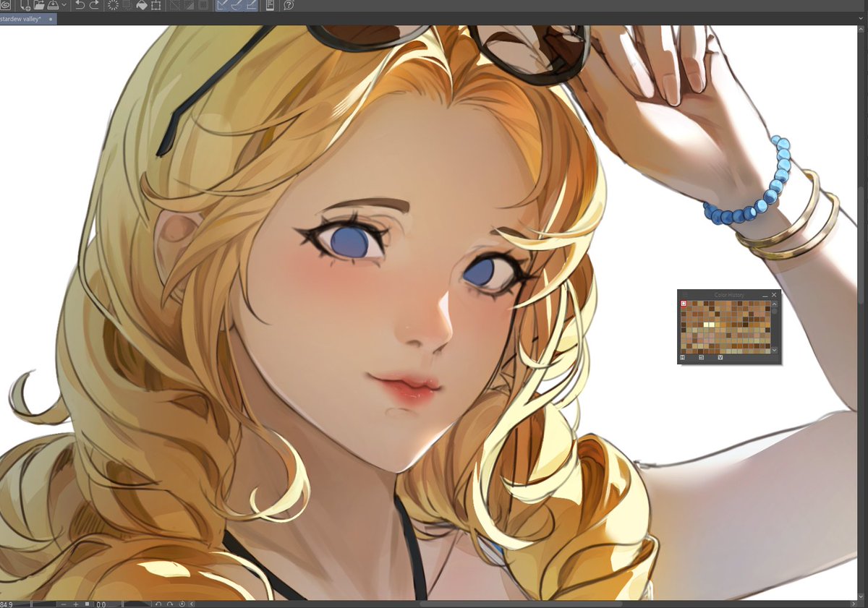Rotate canvas right in status bar

170,604
